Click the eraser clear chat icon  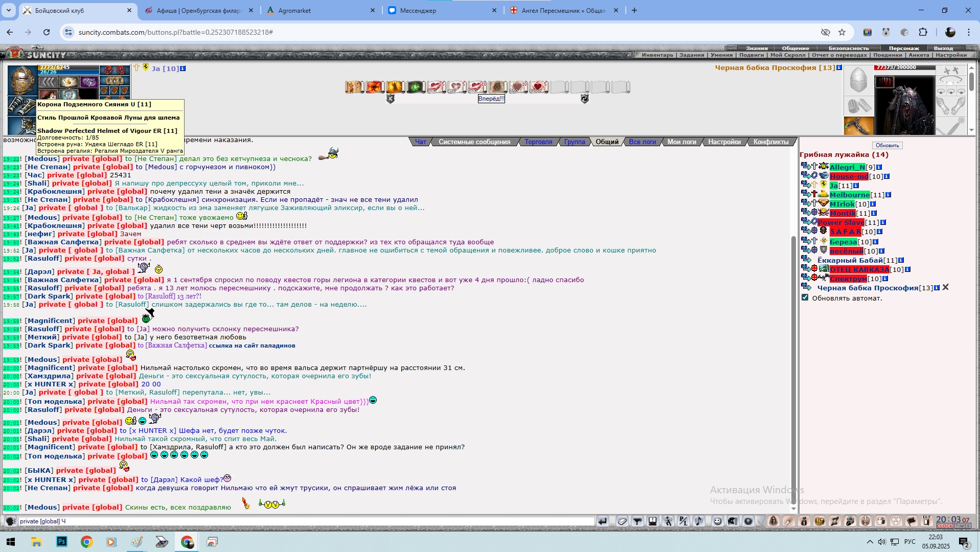(622, 521)
